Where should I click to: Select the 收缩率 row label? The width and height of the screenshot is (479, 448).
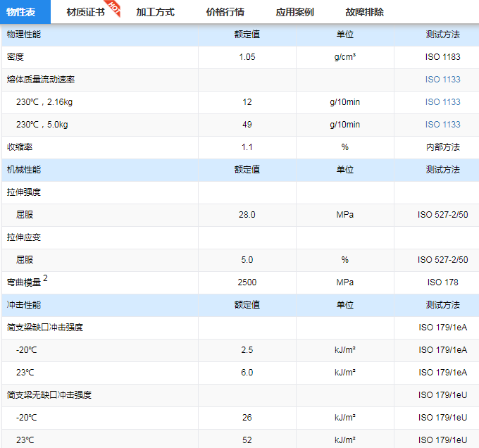(20, 147)
